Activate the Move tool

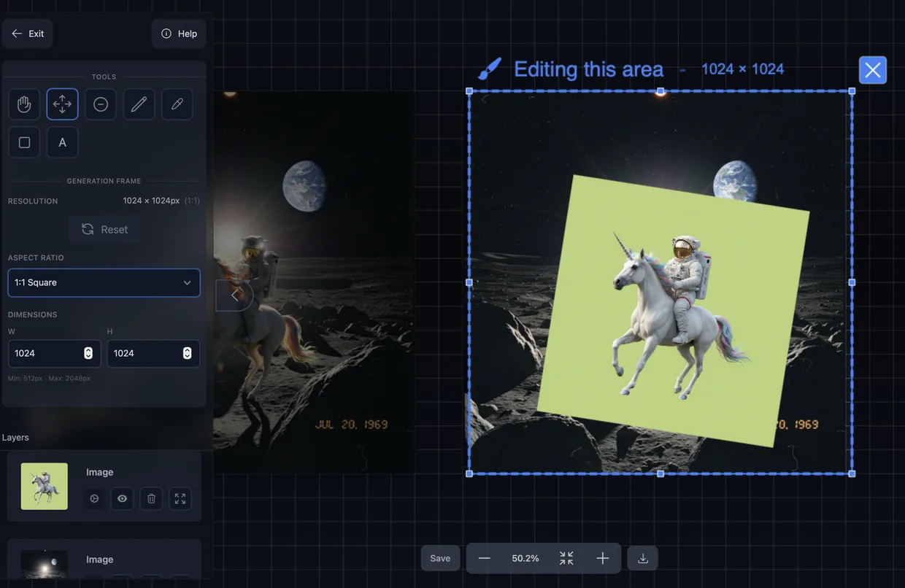(62, 102)
